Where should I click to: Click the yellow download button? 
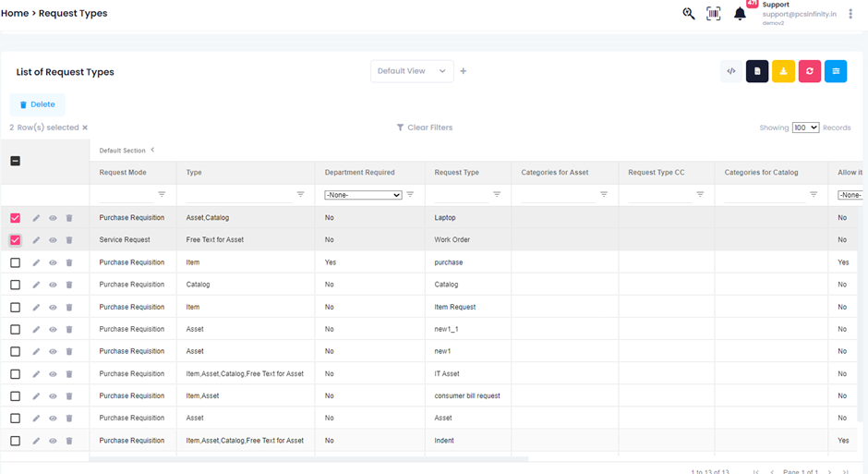tap(783, 71)
